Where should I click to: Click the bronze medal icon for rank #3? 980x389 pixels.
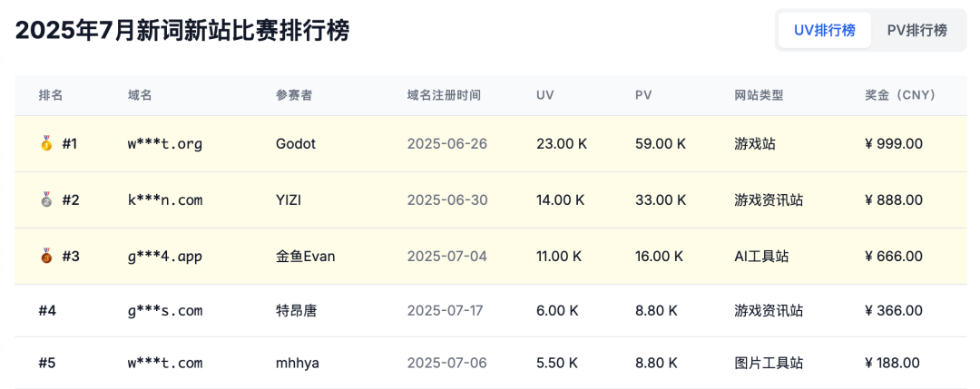[x=46, y=256]
